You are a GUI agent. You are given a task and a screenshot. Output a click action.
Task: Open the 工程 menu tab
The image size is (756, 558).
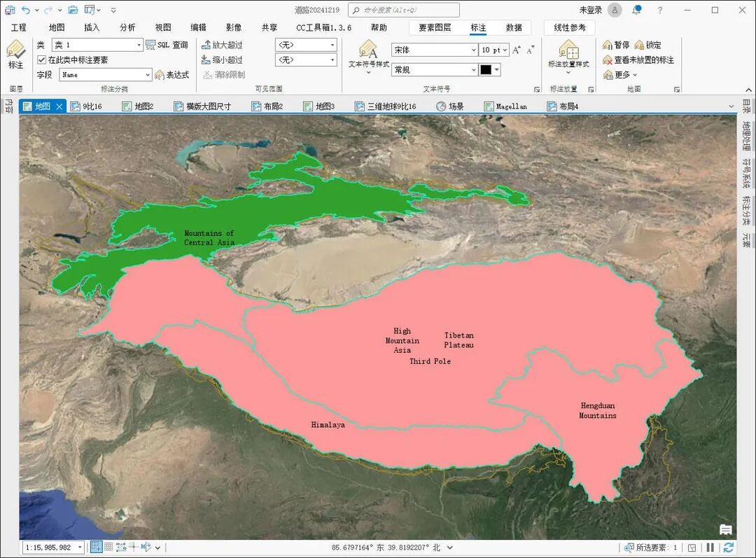tap(19, 27)
